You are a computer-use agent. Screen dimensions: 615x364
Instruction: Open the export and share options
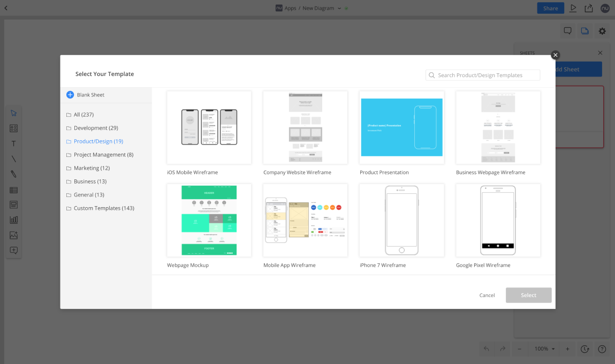(589, 8)
